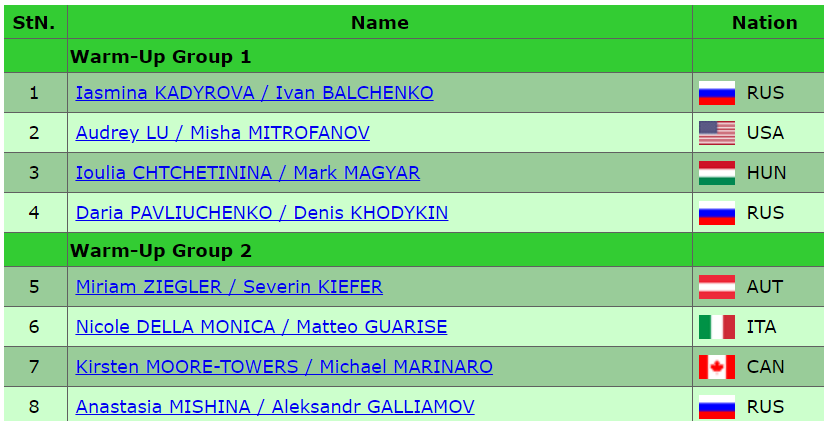
Task: Open Kirsten MOORE-TOWERS / Michael MARINARO link
Action: click(x=284, y=367)
